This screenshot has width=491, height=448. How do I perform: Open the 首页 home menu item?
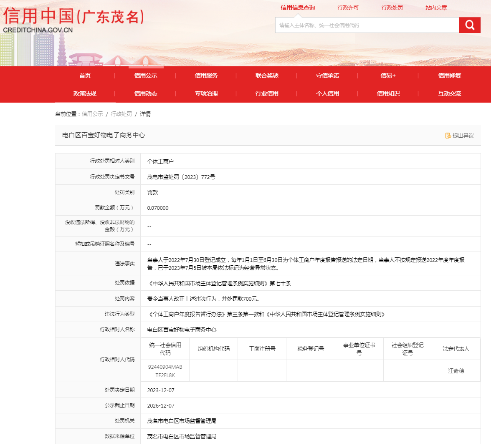pyautogui.click(x=85, y=76)
